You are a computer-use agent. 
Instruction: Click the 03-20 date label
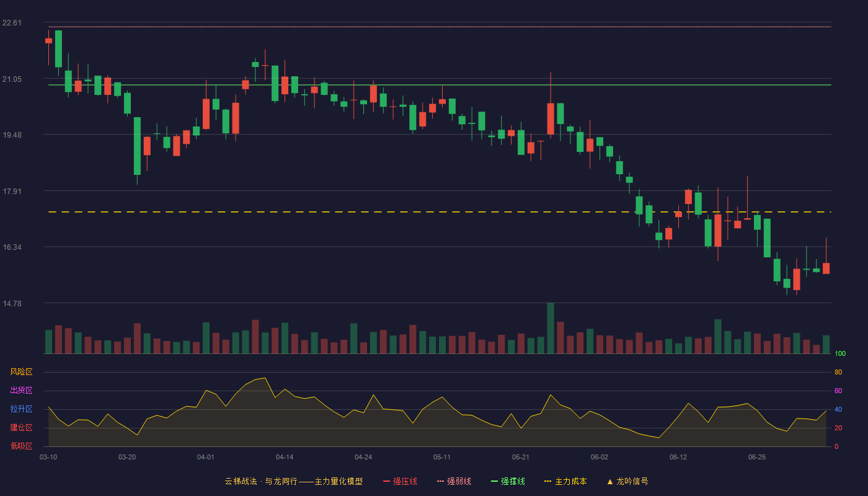[127, 457]
